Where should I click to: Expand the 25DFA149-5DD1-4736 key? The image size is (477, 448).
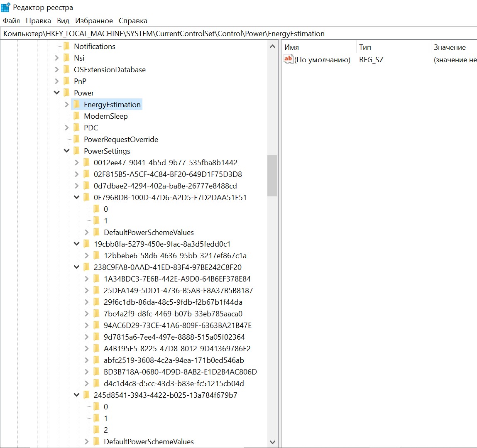click(87, 290)
